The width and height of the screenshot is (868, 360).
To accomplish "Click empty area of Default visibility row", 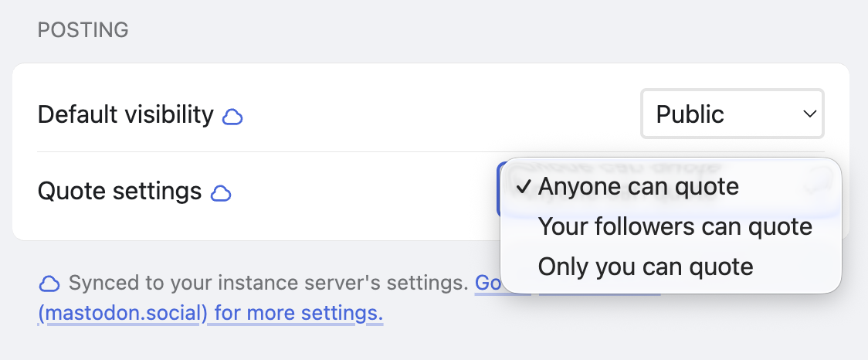I will (432, 114).
